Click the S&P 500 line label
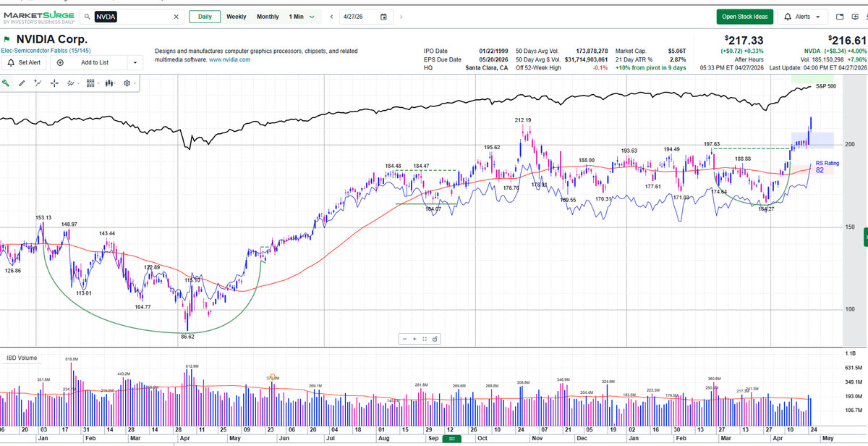868x446 pixels. (826, 86)
